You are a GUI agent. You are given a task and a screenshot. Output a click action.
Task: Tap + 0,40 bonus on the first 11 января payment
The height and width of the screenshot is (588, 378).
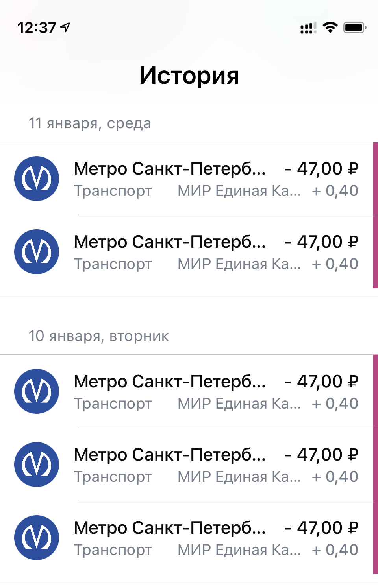pos(335,191)
